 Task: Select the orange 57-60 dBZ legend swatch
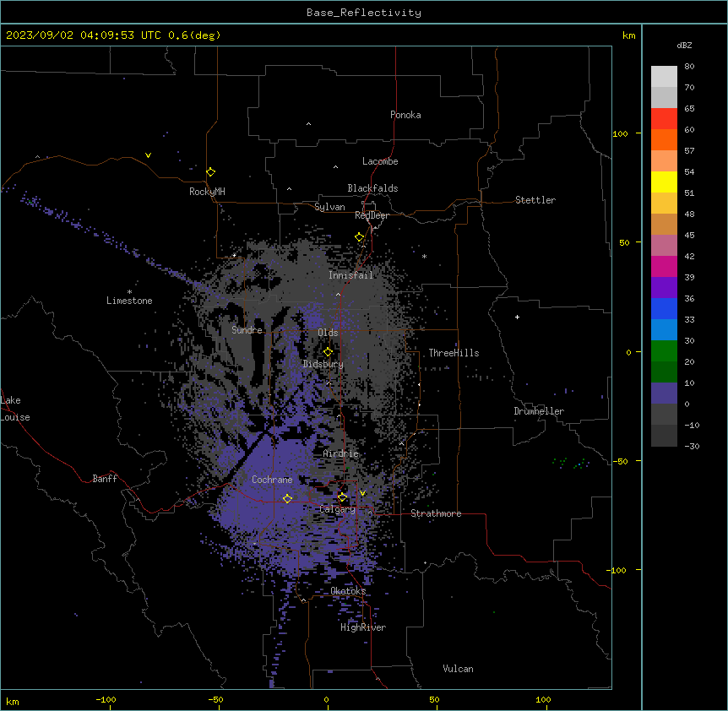pos(664,139)
